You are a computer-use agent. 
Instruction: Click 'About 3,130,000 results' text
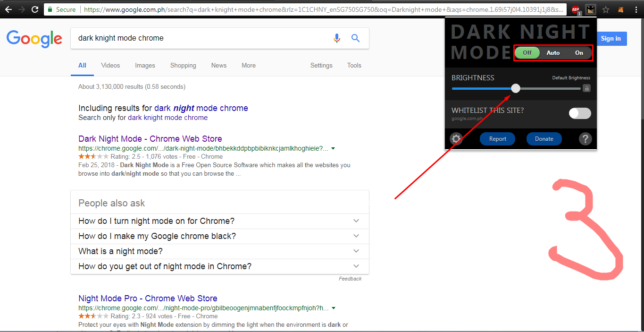(x=132, y=87)
